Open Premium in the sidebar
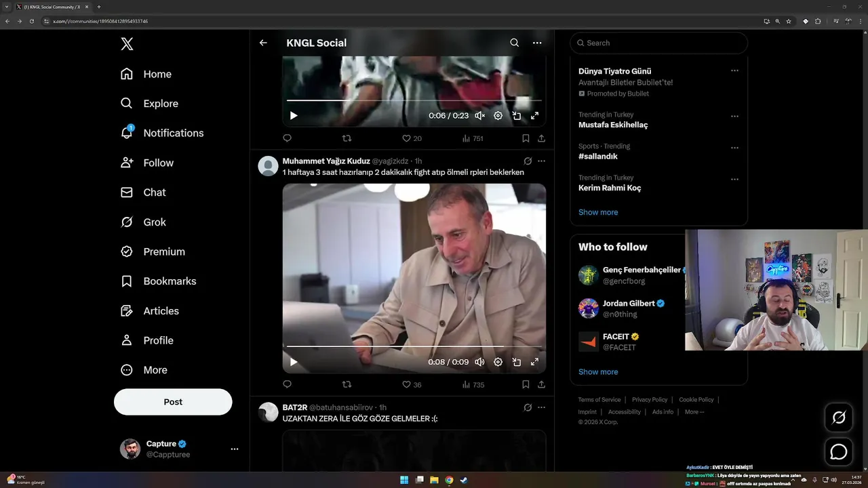The height and width of the screenshot is (488, 868). click(x=153, y=251)
